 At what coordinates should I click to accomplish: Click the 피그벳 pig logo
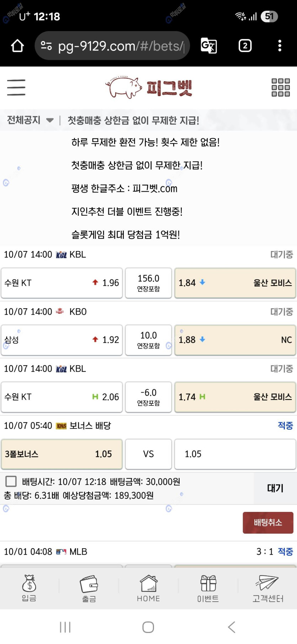pyautogui.click(x=149, y=88)
